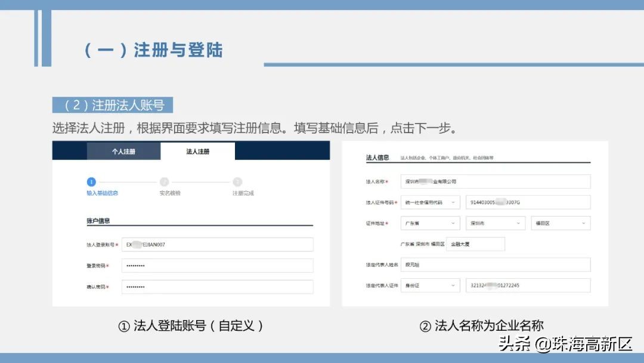
Task: Click the 法人登录账号 account input field
Action: pos(218,244)
